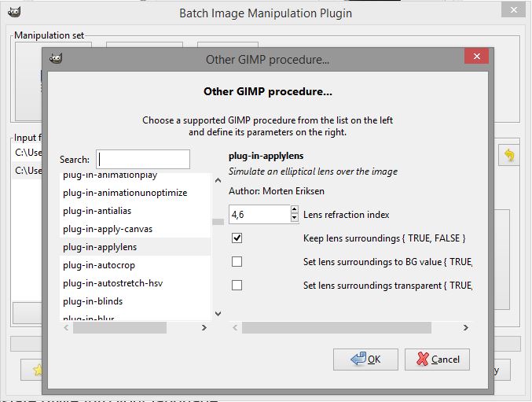Select plug-in-applylens in procedure list

pos(135,247)
